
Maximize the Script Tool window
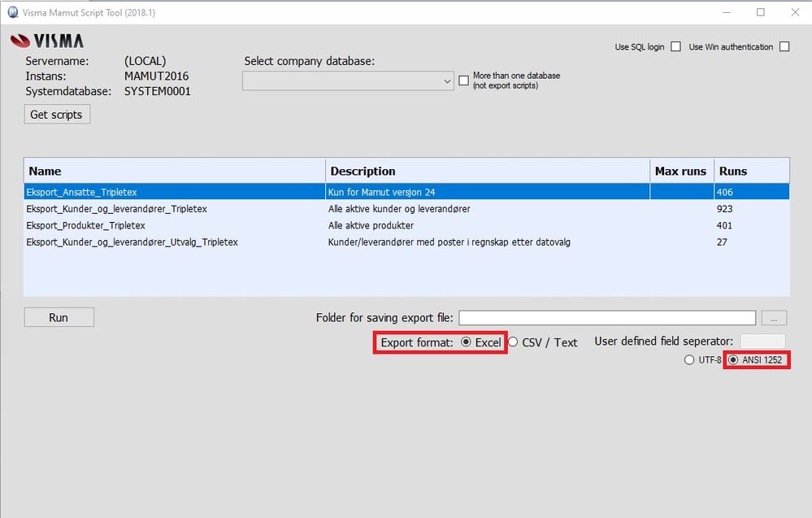pos(761,12)
